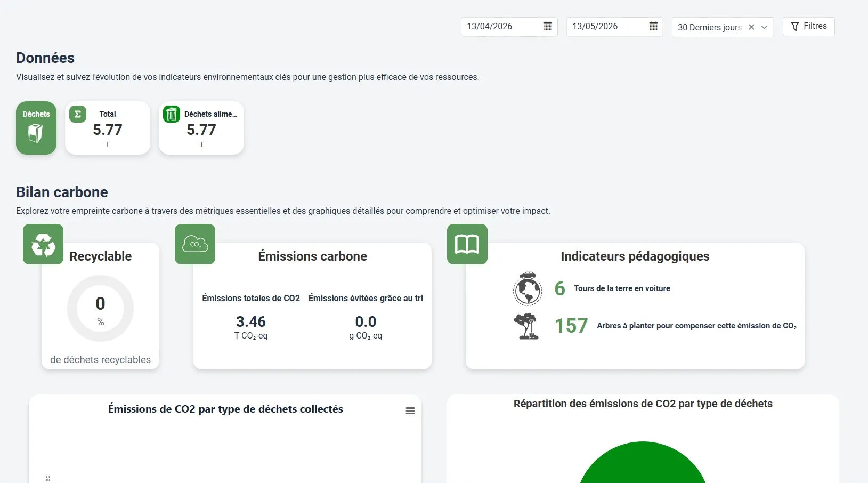This screenshot has width=868, height=483.
Task: Click the Arbres à planter pour compenser text
Action: (697, 326)
